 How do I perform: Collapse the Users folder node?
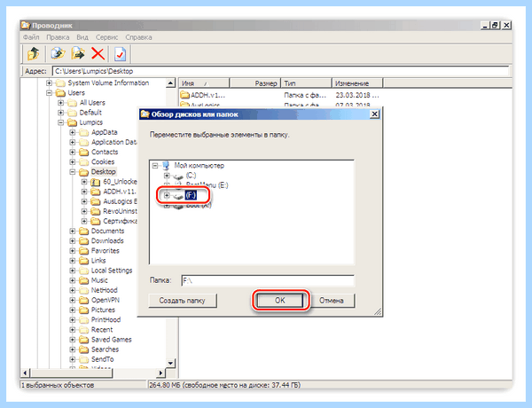point(49,92)
